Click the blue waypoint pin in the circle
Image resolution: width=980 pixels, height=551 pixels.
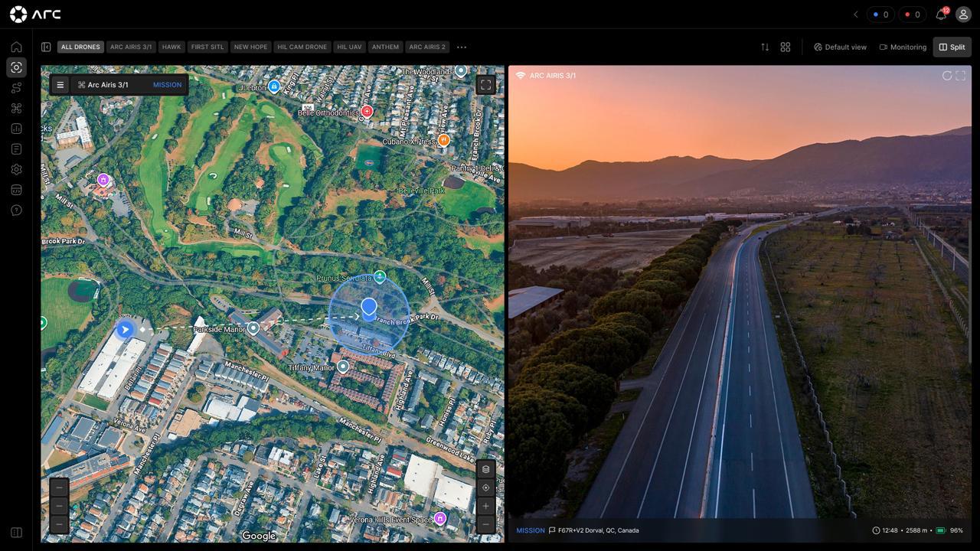(x=368, y=309)
